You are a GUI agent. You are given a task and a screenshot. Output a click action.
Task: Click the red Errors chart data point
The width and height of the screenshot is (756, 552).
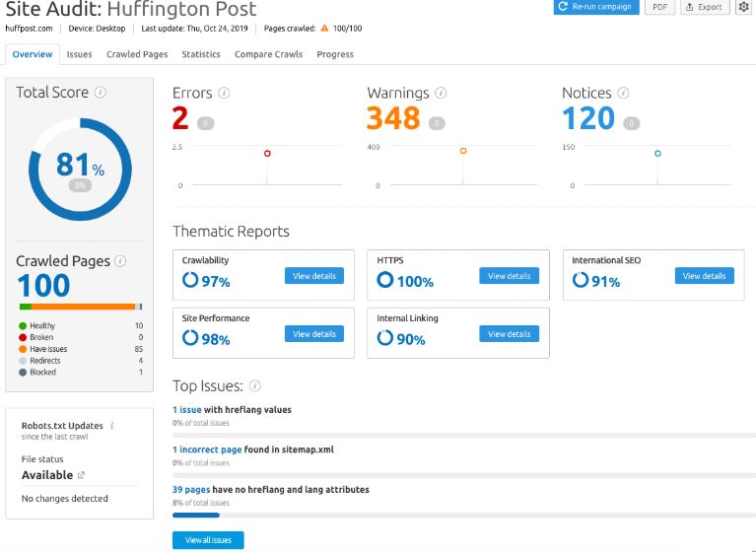pos(267,154)
